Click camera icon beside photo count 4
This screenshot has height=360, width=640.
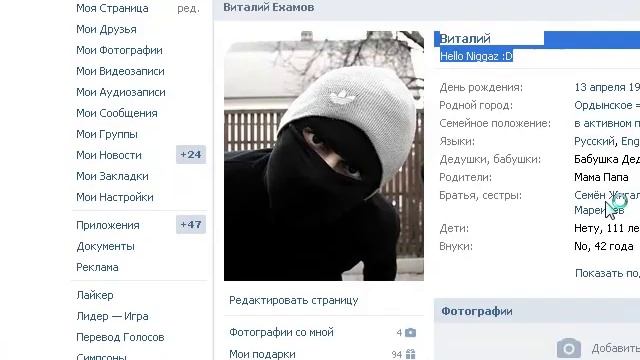click(411, 333)
